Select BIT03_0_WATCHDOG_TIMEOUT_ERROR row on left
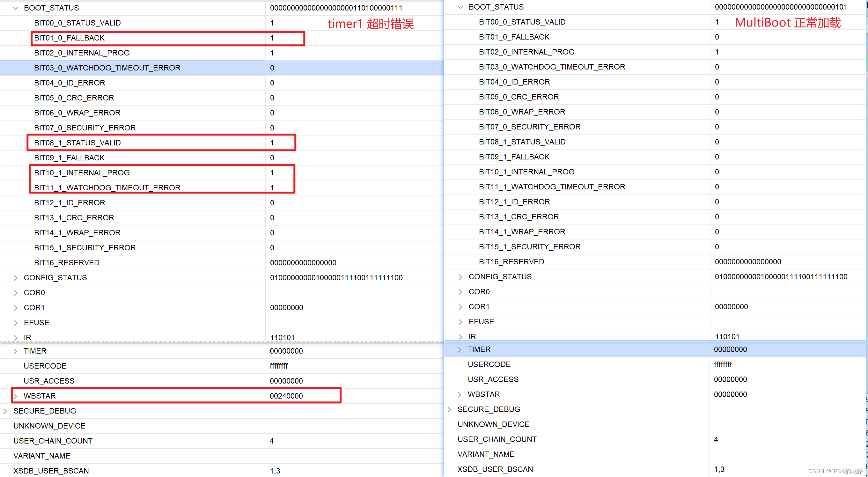868x477 pixels. (107, 68)
